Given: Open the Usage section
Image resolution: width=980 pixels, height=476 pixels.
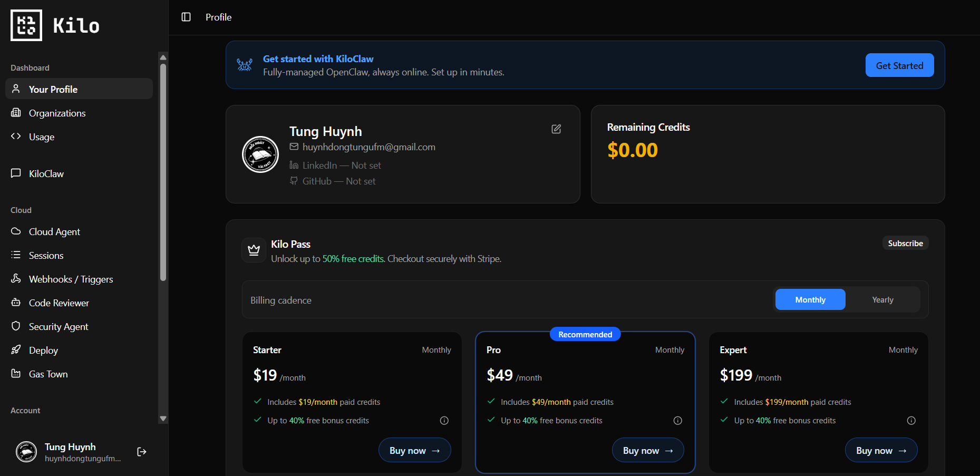Looking at the screenshot, I should tap(79, 137).
